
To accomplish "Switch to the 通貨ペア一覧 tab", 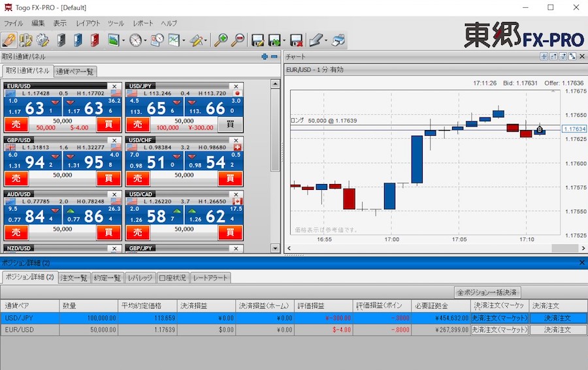I will pyautogui.click(x=75, y=71).
